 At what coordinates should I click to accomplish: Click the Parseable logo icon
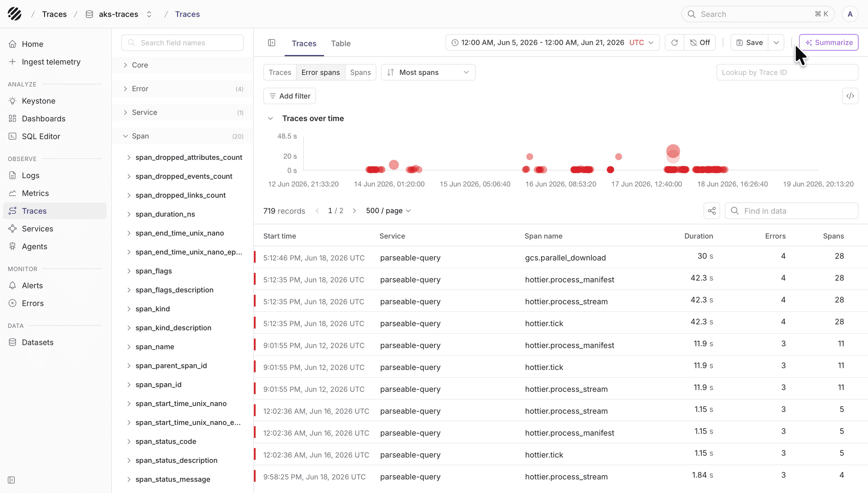(x=14, y=14)
